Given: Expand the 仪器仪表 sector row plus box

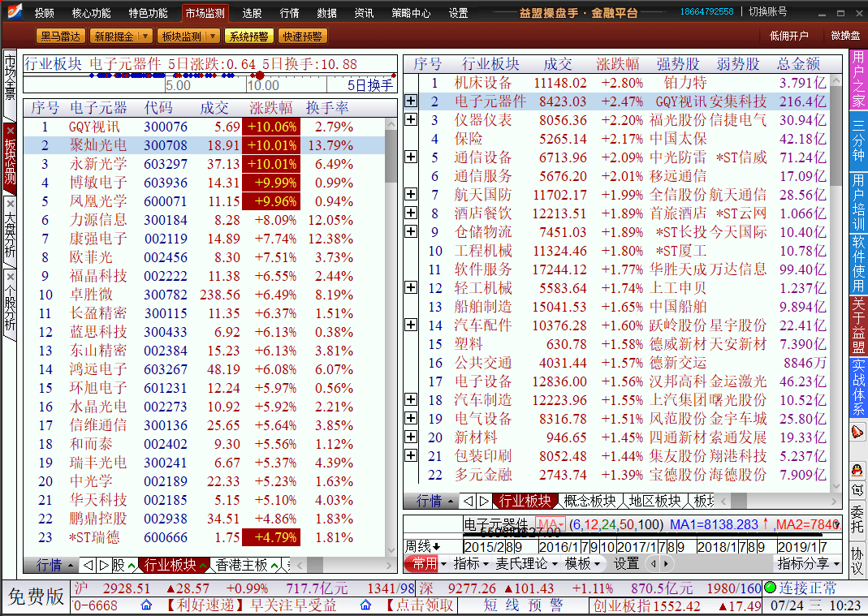Looking at the screenshot, I should [411, 119].
